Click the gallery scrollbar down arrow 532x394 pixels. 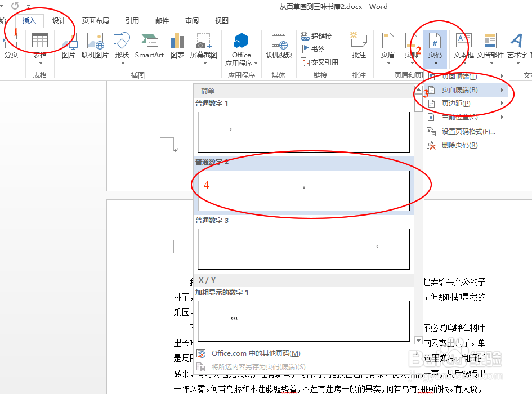418,340
